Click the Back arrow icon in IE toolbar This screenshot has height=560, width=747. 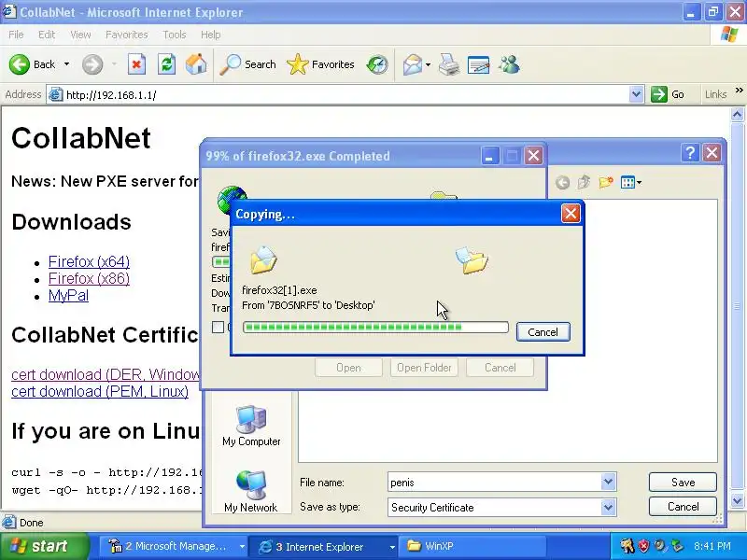[x=20, y=64]
